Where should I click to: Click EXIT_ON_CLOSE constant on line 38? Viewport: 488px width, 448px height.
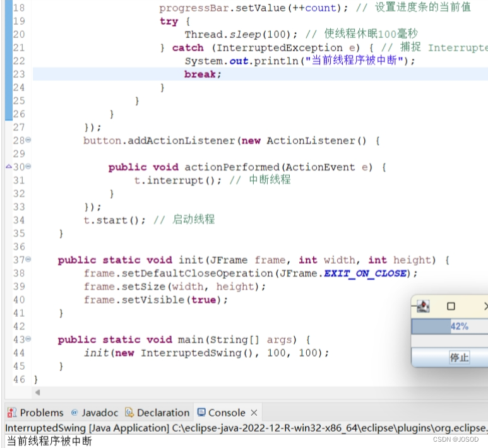[365, 273]
